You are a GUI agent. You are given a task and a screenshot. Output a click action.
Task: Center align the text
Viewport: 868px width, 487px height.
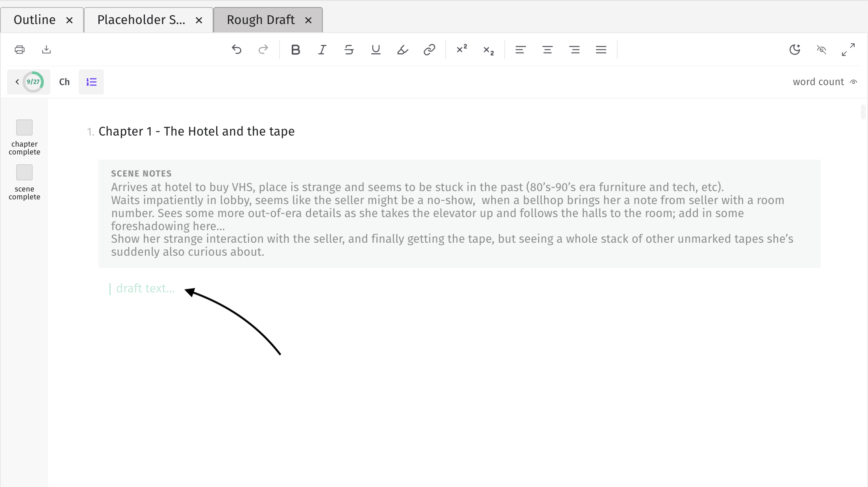pos(548,50)
